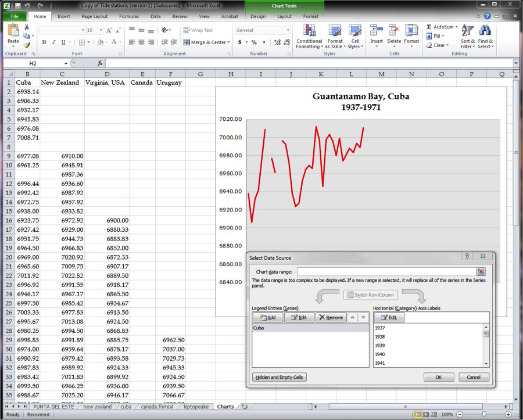Click the Chart data range input field

coord(386,272)
